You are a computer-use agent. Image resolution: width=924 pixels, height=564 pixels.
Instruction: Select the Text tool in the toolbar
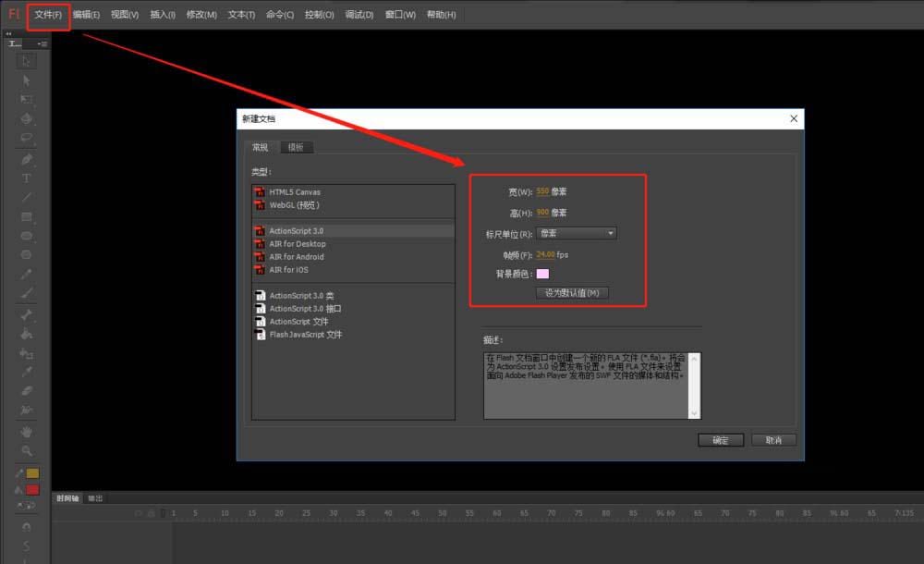(x=26, y=178)
